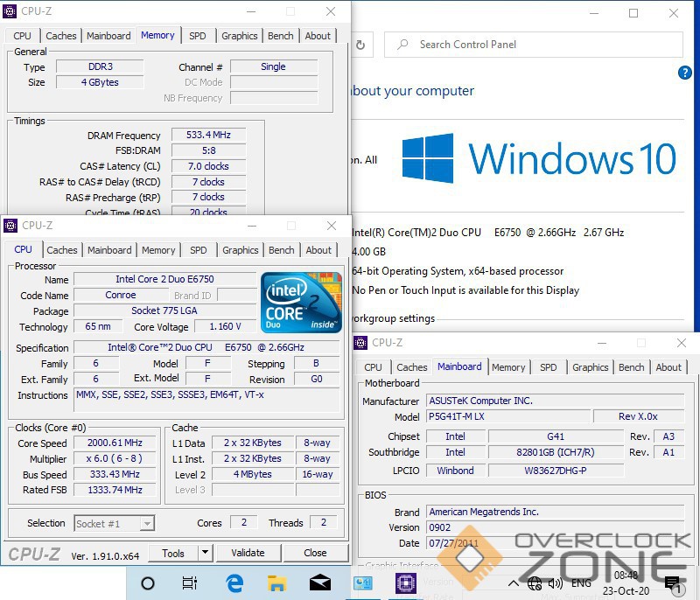The image size is (700, 600).
Task: Show hidden system tray icons chevron
Action: pos(513,583)
